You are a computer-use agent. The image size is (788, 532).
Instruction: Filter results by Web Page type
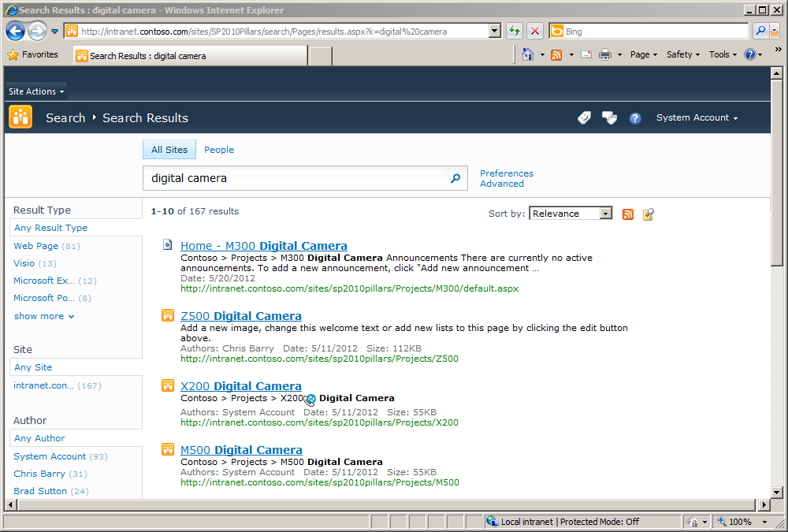[35, 246]
